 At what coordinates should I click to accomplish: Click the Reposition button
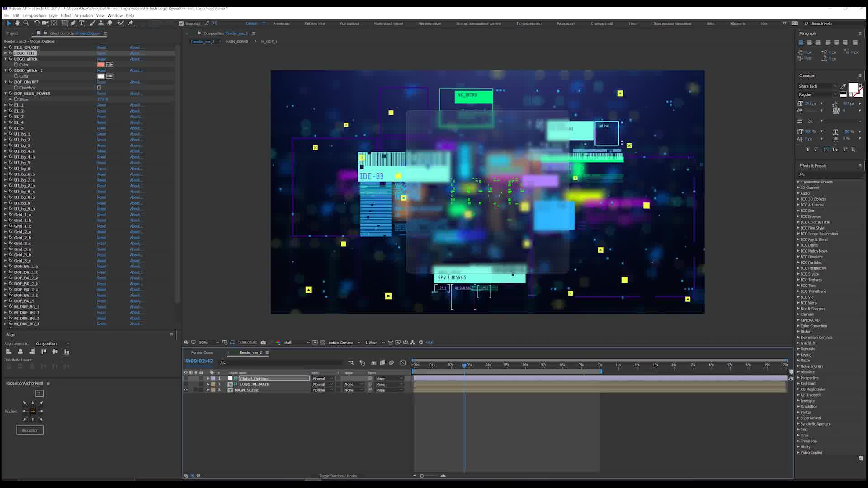coord(30,430)
